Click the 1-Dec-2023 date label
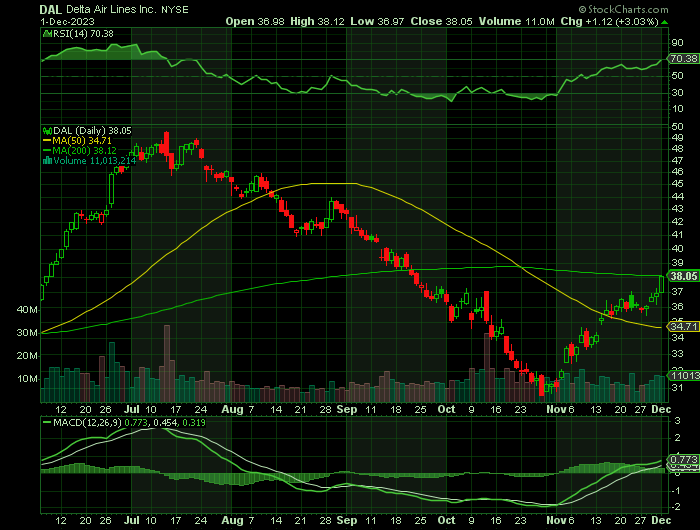Screen dimensions: 700x530 coord(67,22)
